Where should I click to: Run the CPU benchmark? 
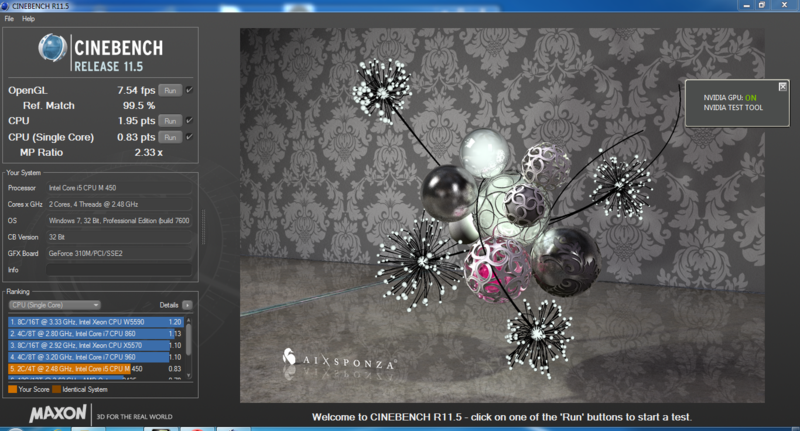coord(170,121)
